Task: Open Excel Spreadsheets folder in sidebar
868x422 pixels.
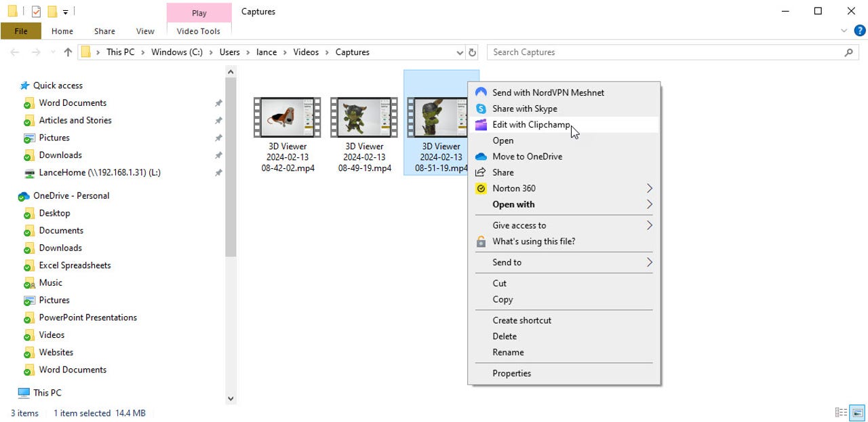Action: (75, 265)
